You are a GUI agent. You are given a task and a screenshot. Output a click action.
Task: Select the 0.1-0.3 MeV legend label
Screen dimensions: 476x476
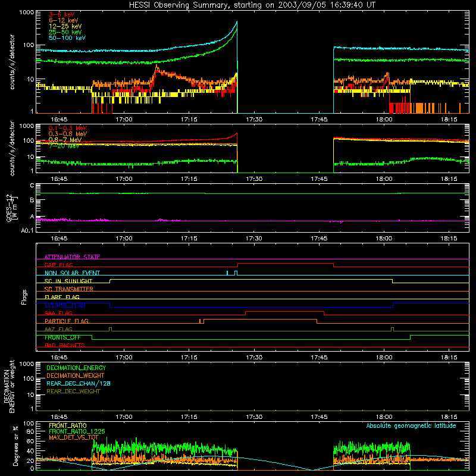click(x=68, y=128)
